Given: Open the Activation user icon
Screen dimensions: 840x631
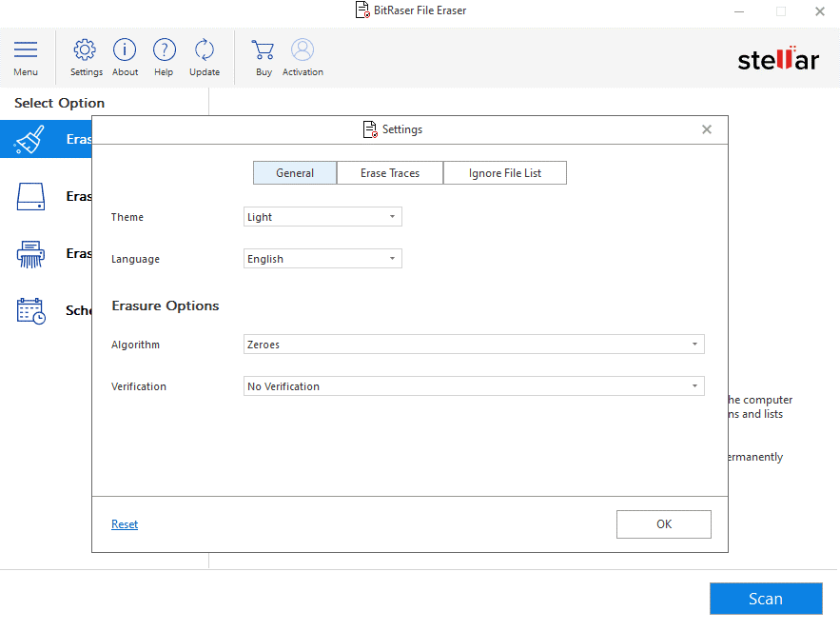Looking at the screenshot, I should (x=303, y=49).
